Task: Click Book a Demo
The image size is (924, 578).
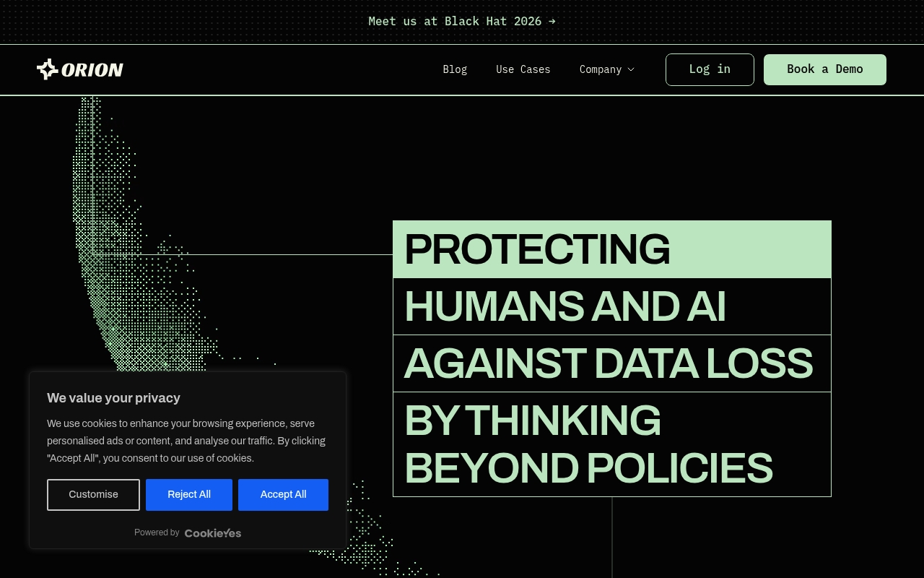Action: (x=825, y=69)
